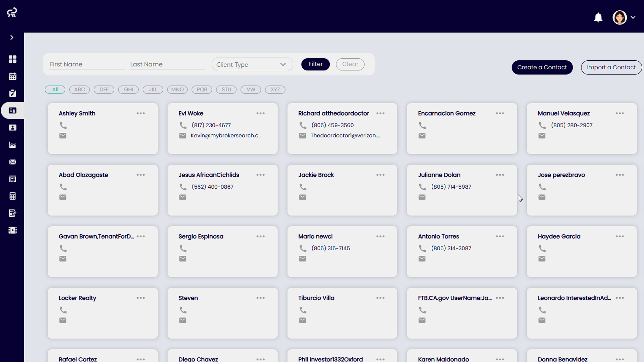Open the dashboard grid icon in sidebar

click(12, 59)
